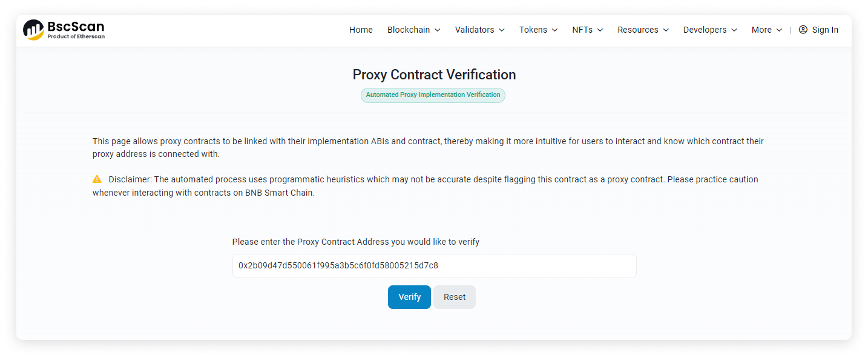This screenshot has height=355, width=868.
Task: Click the BscScan logo icon
Action: [33, 30]
